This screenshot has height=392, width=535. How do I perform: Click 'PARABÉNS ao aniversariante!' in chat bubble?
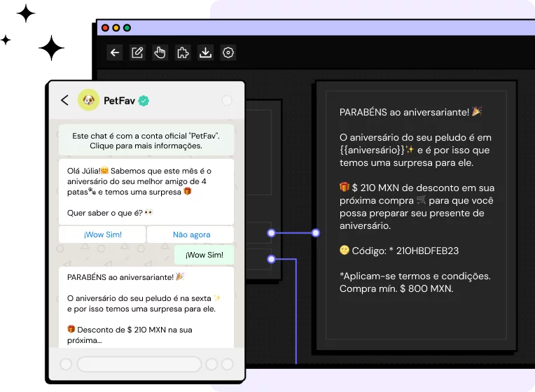(120, 277)
